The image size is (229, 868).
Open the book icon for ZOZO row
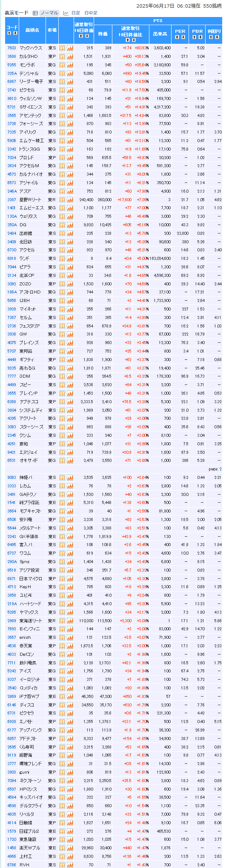(62, 284)
